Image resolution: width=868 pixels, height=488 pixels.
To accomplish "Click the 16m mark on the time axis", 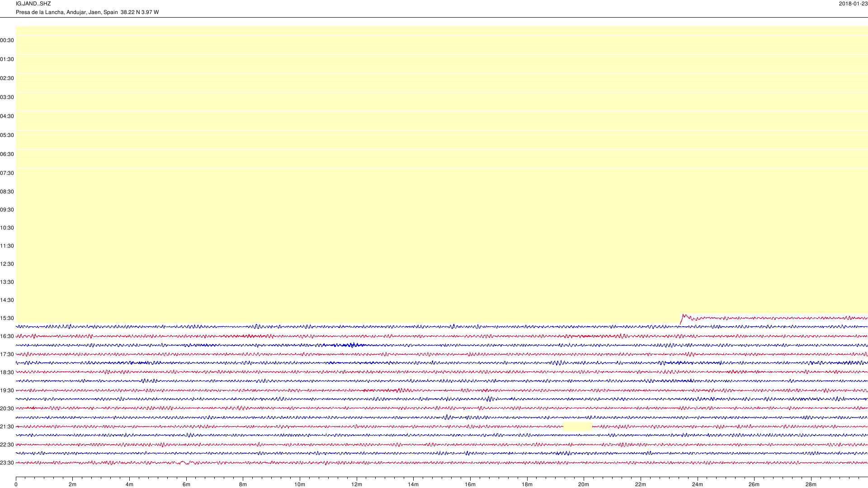I will 470,484.
